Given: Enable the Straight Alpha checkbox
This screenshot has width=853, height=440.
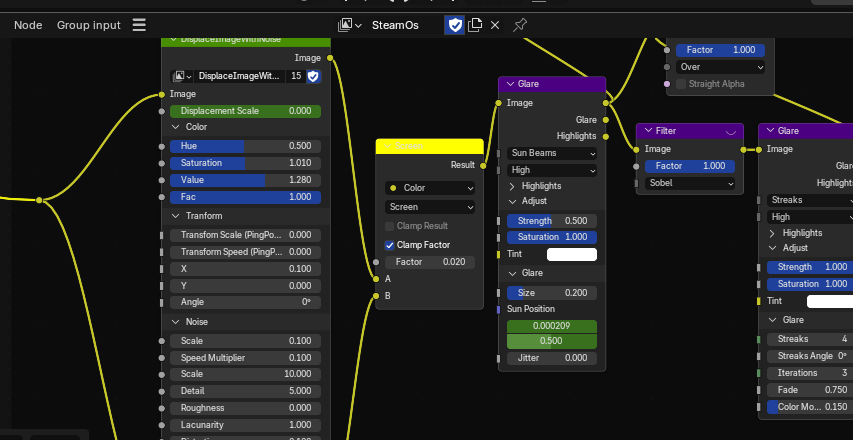Looking at the screenshot, I should click(681, 84).
